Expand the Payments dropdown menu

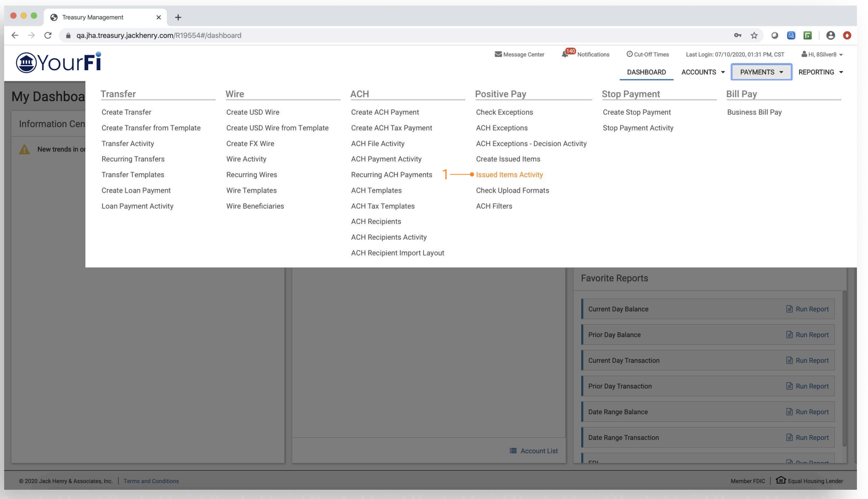(x=761, y=72)
